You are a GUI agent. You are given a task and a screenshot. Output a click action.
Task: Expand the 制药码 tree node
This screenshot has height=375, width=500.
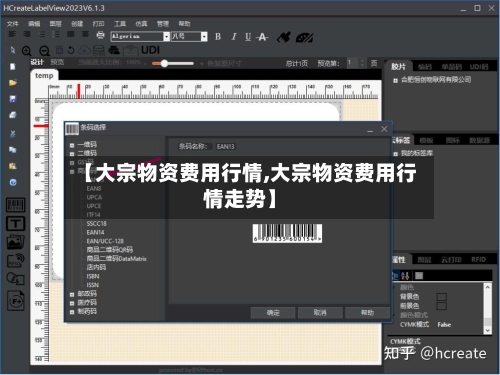point(72,312)
